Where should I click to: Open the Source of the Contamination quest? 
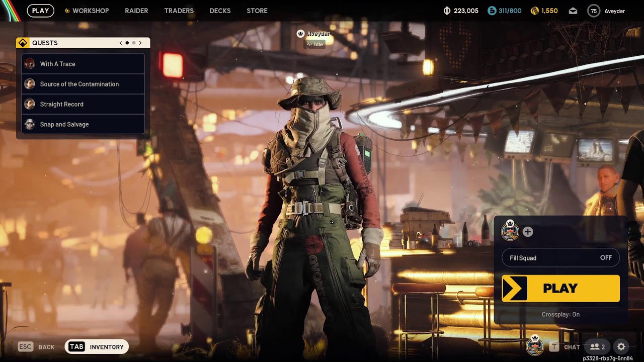pyautogui.click(x=83, y=84)
